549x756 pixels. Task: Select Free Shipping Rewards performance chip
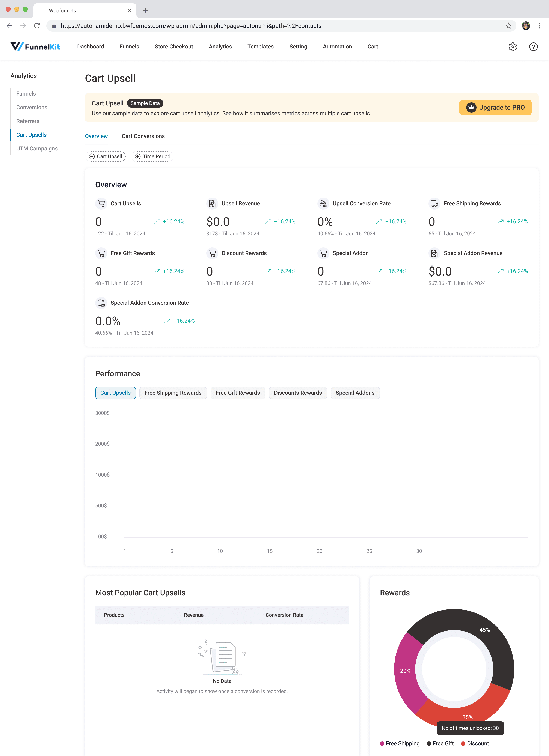click(x=173, y=393)
